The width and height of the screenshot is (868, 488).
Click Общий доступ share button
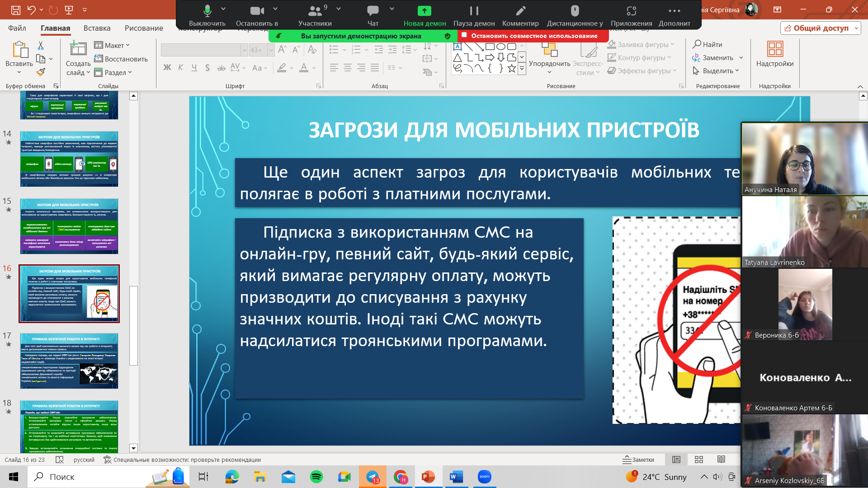coord(821,28)
